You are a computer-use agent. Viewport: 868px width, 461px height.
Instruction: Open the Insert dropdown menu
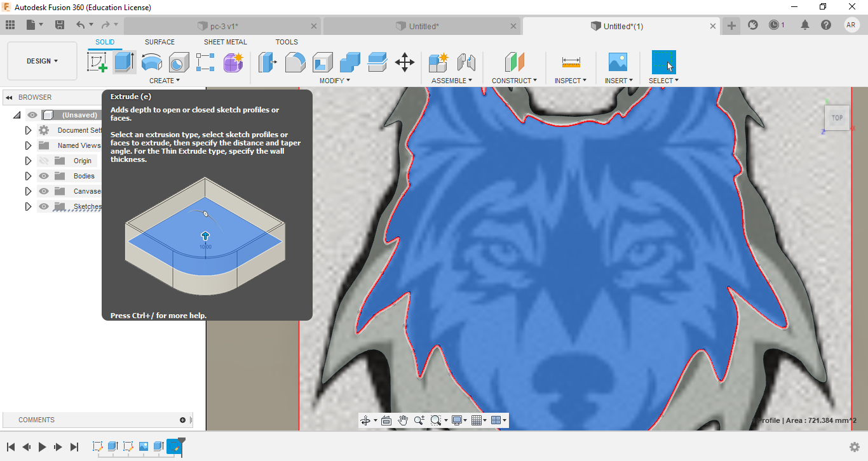pos(618,81)
